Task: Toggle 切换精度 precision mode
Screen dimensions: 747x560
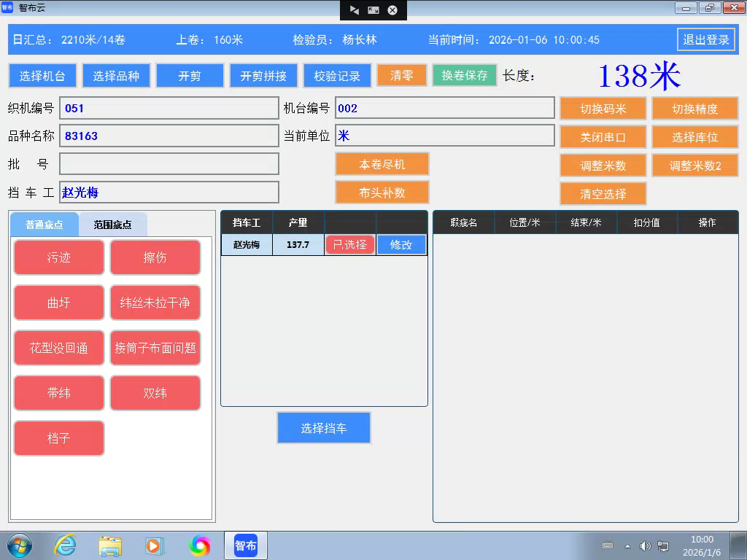Action: pyautogui.click(x=694, y=108)
